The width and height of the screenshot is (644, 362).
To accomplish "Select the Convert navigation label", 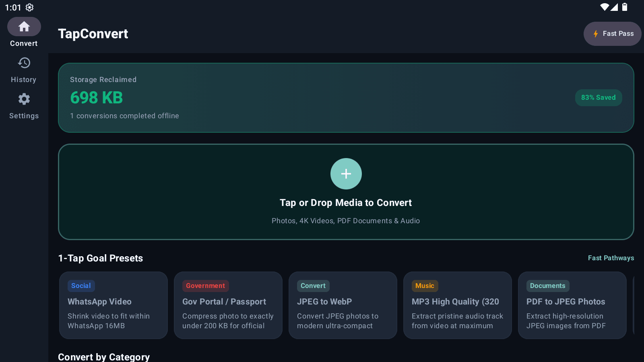I will 24,43.
